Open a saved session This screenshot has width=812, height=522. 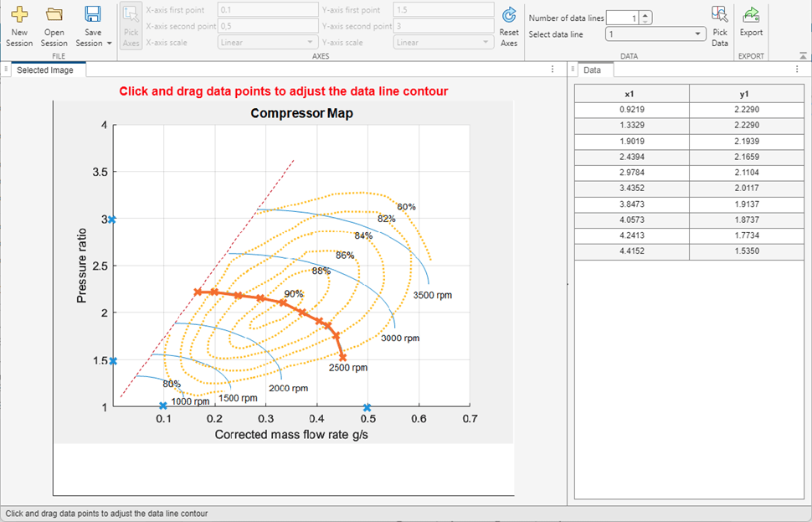pyautogui.click(x=54, y=25)
